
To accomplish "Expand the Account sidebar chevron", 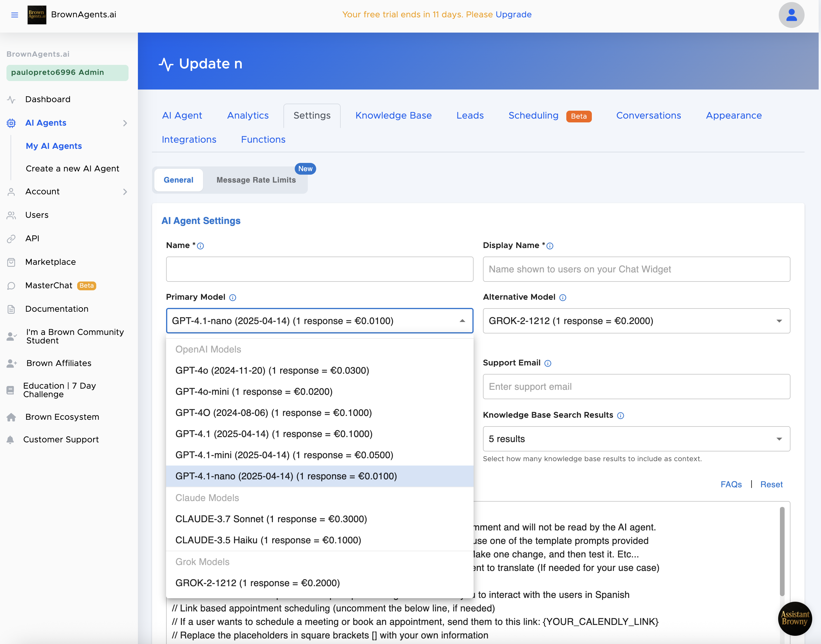I will point(125,192).
